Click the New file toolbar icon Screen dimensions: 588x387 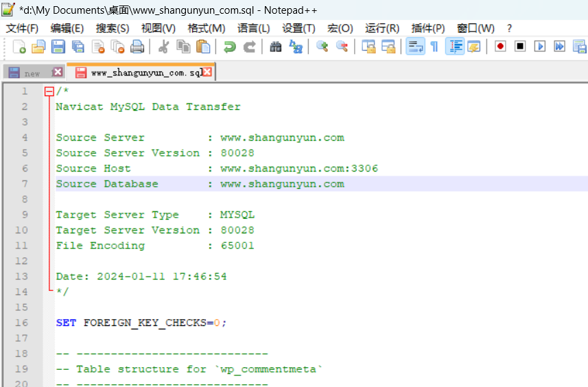coord(20,47)
